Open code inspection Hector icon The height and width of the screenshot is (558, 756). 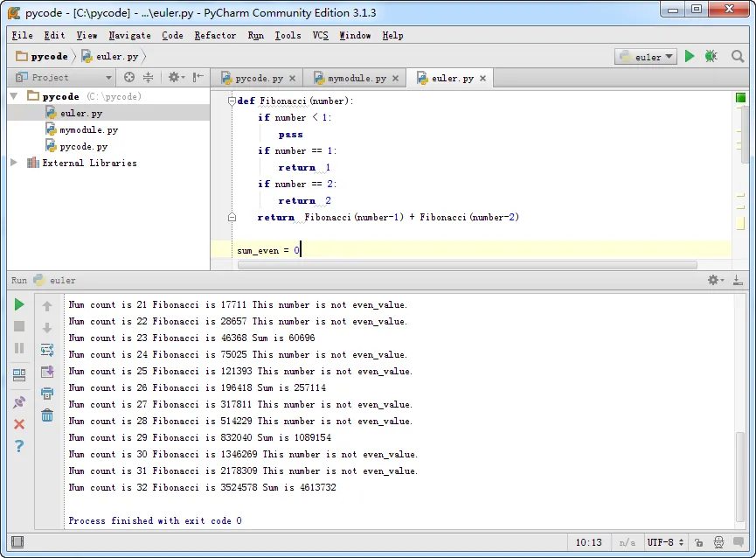(x=718, y=542)
